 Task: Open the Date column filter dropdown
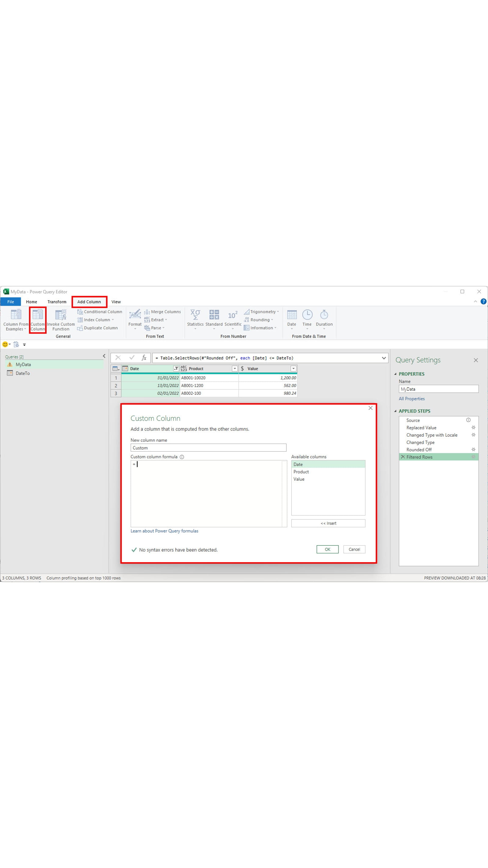click(176, 369)
